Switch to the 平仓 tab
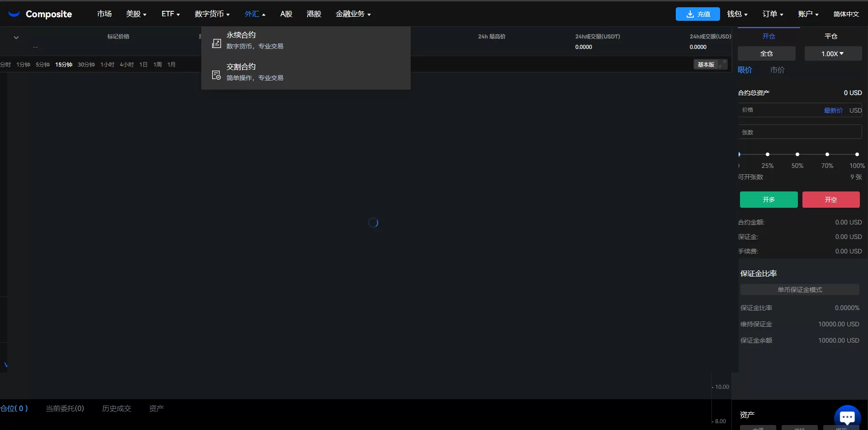The height and width of the screenshot is (430, 868). [x=831, y=36]
